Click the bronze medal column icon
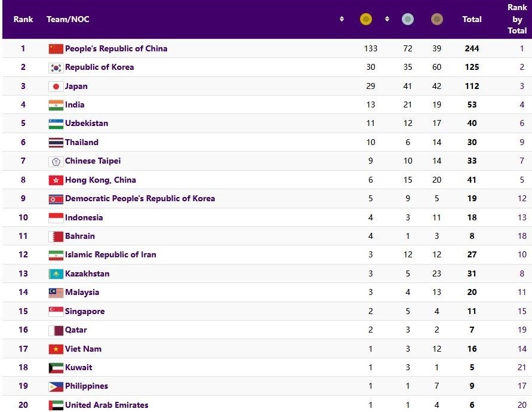The height and width of the screenshot is (412, 532). [437, 20]
